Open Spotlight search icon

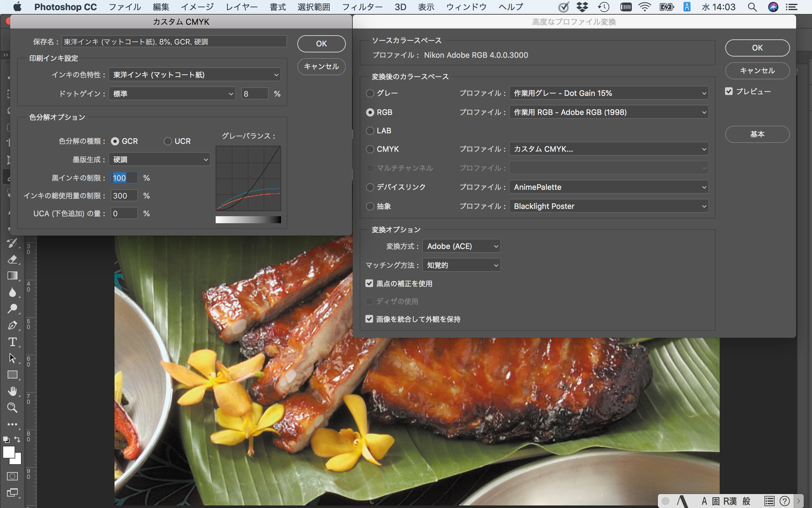[752, 7]
